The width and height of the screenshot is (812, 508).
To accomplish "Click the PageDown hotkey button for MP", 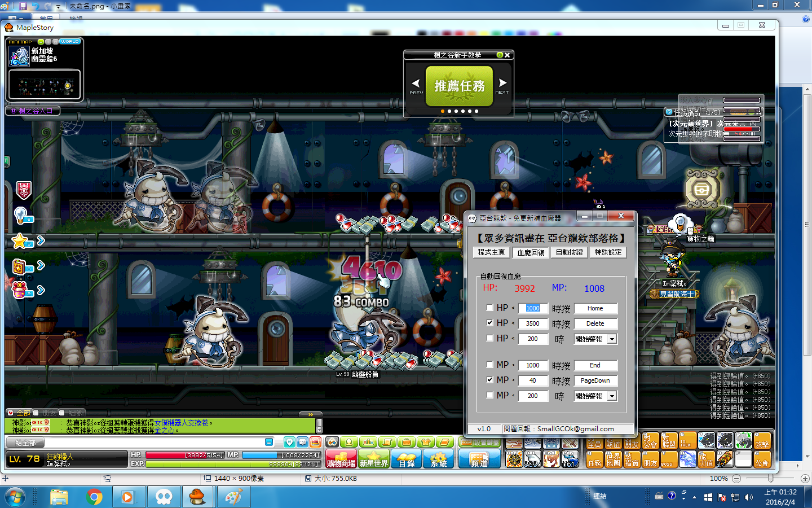I will tap(595, 380).
